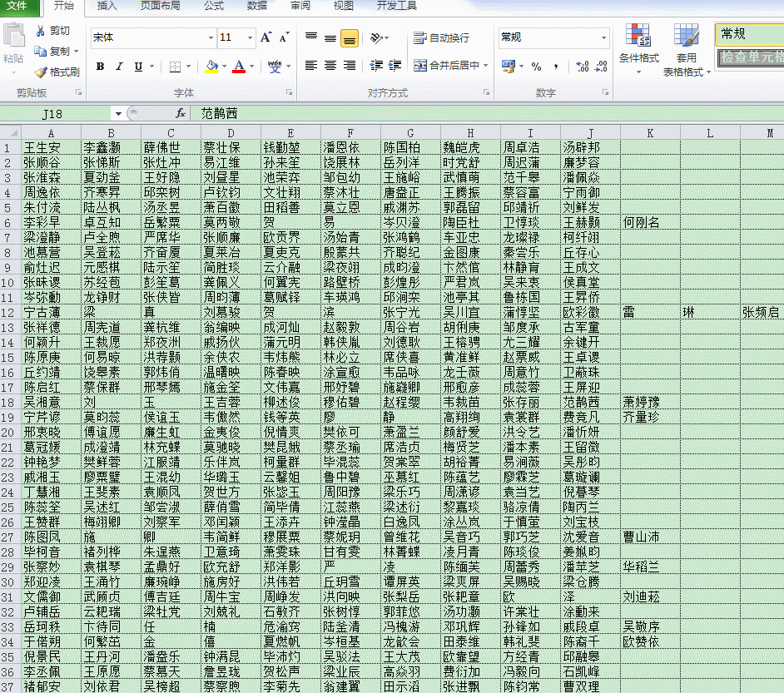Image resolution: width=784 pixels, height=693 pixels.
Task: Align cell text right
Action: tap(350, 66)
